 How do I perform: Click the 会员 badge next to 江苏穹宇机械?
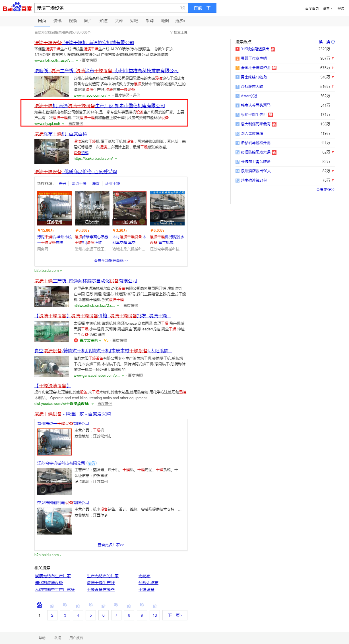[x=92, y=463]
